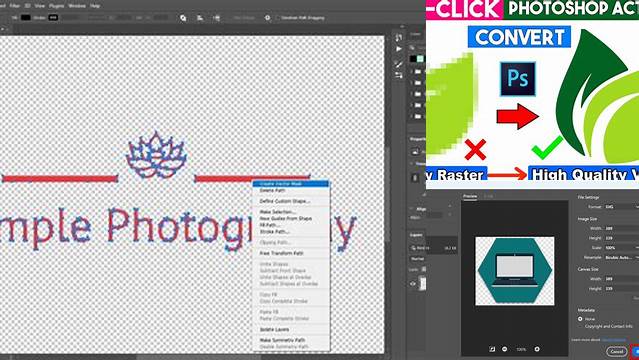639x360 pixels.
Task: Click the black fill color swatch
Action: pos(26,18)
